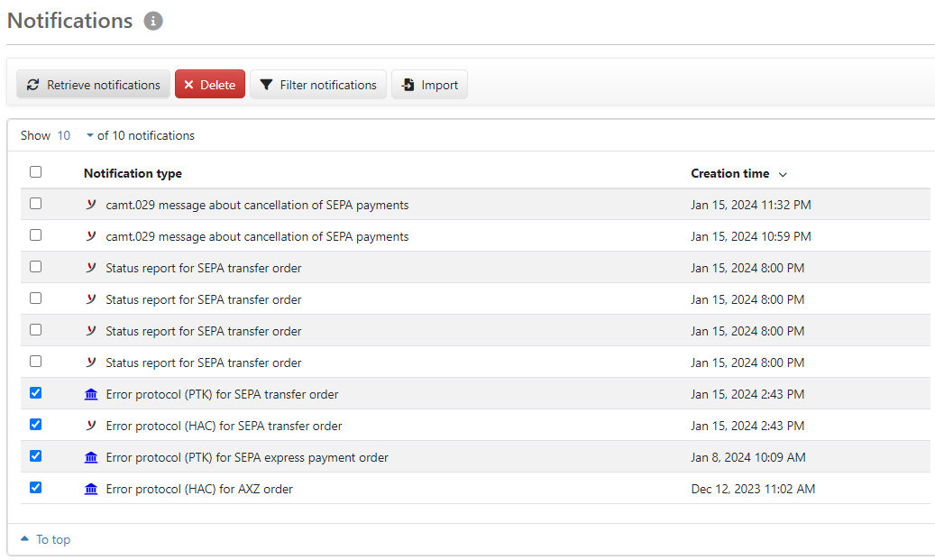Jump back using the To top link
935x560 pixels.
pyautogui.click(x=53, y=539)
